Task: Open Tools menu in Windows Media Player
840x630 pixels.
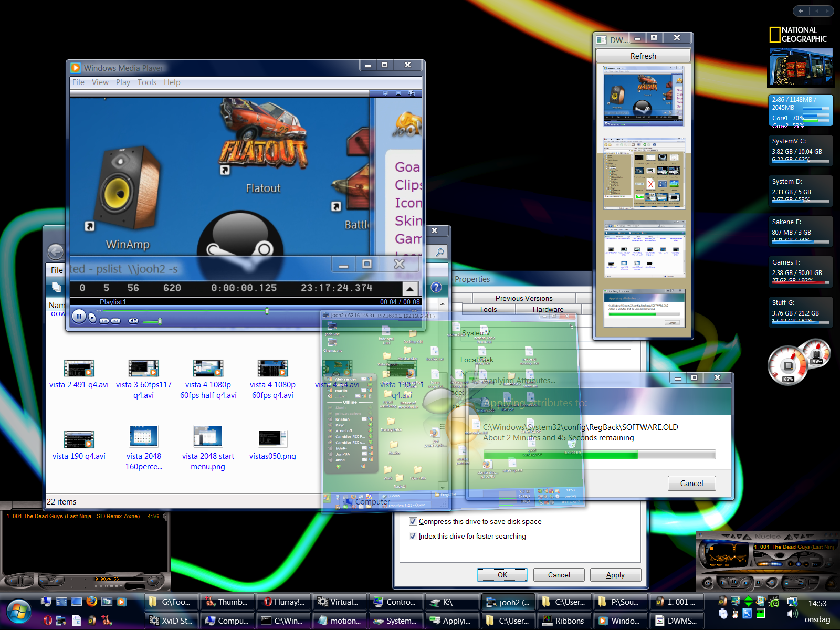Action: click(x=147, y=82)
